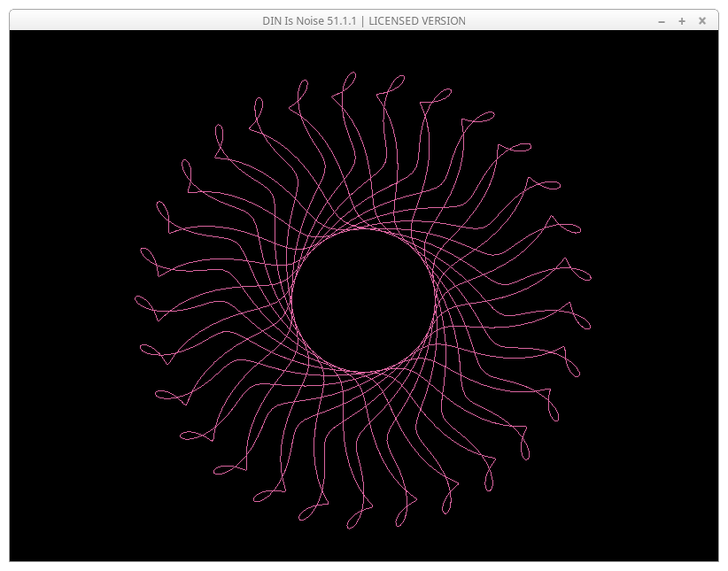Click the top edge of the inner circle
This screenshot has height=571, width=728.
coord(363,229)
